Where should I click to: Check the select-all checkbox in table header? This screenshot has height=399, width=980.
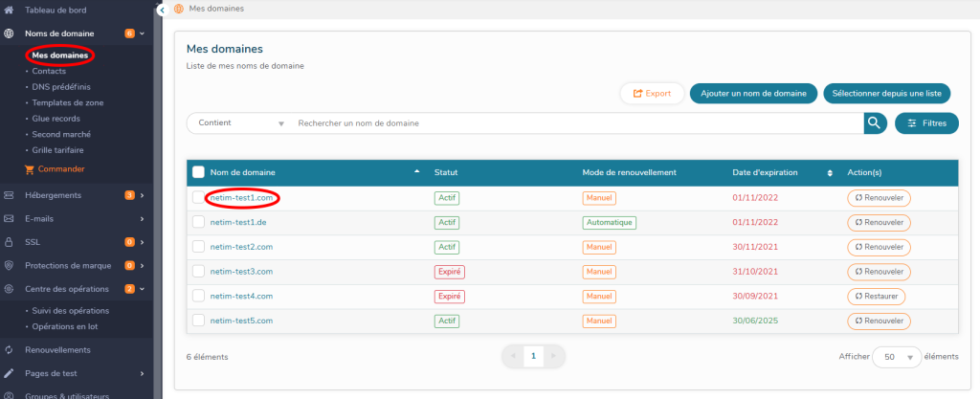pyautogui.click(x=198, y=172)
